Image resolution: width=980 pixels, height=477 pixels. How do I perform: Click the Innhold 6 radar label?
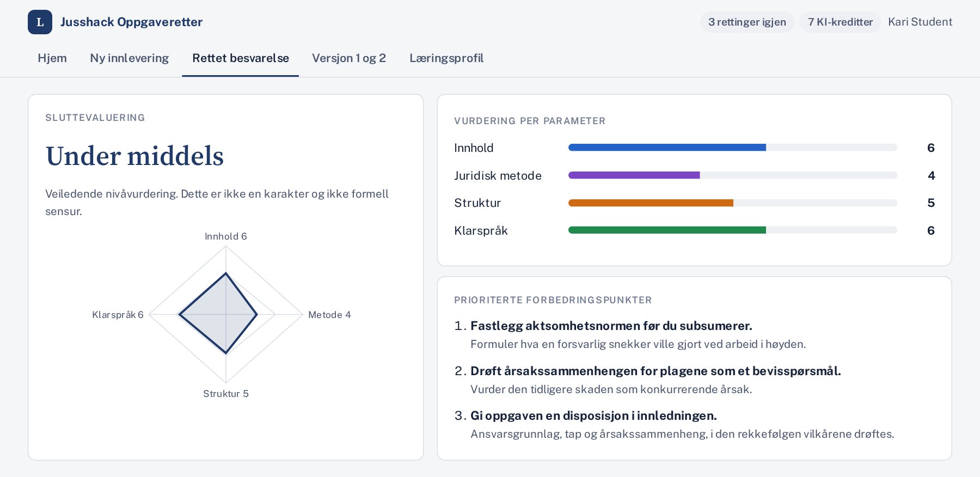(226, 236)
